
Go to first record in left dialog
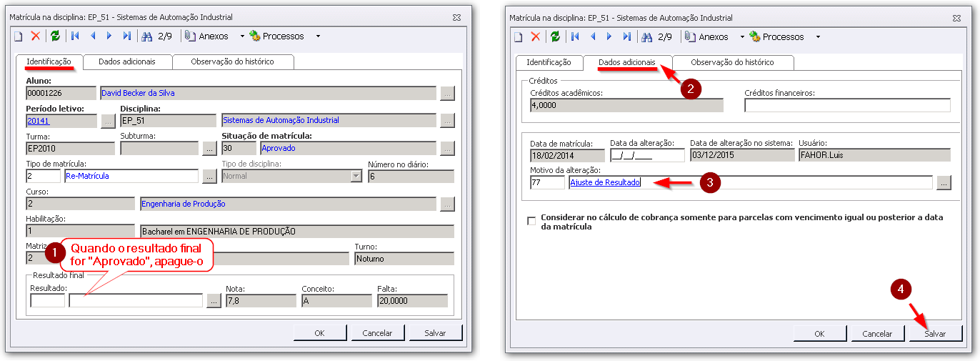click(x=74, y=36)
